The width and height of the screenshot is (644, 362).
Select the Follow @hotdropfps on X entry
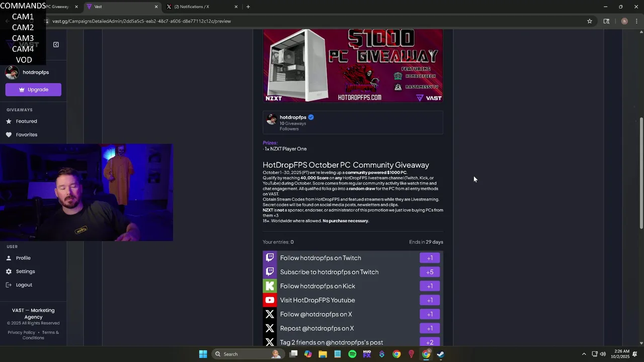[x=353, y=314]
